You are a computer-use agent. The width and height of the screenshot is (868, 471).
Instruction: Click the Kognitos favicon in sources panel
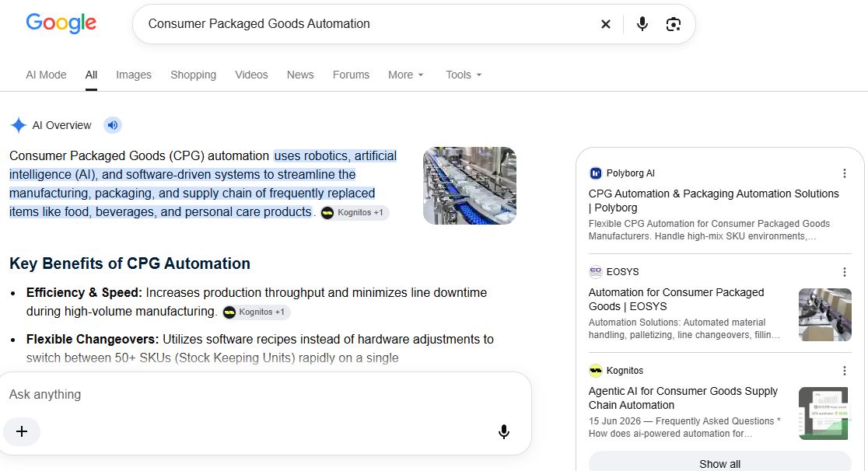click(596, 370)
